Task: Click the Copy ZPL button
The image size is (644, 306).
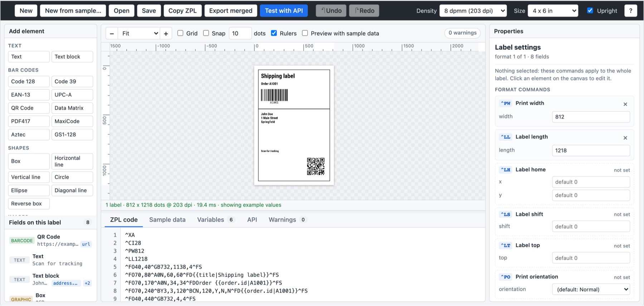Action: pos(182,11)
